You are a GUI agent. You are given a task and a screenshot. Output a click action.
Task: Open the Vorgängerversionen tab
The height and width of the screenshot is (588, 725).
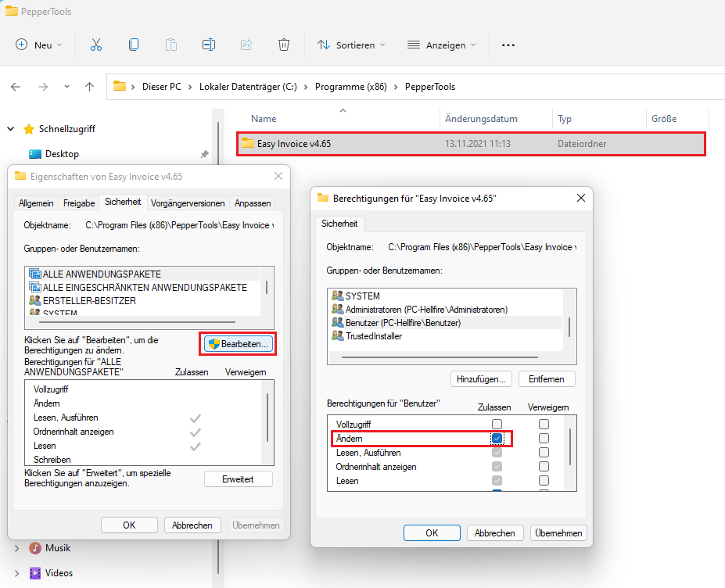coord(188,203)
